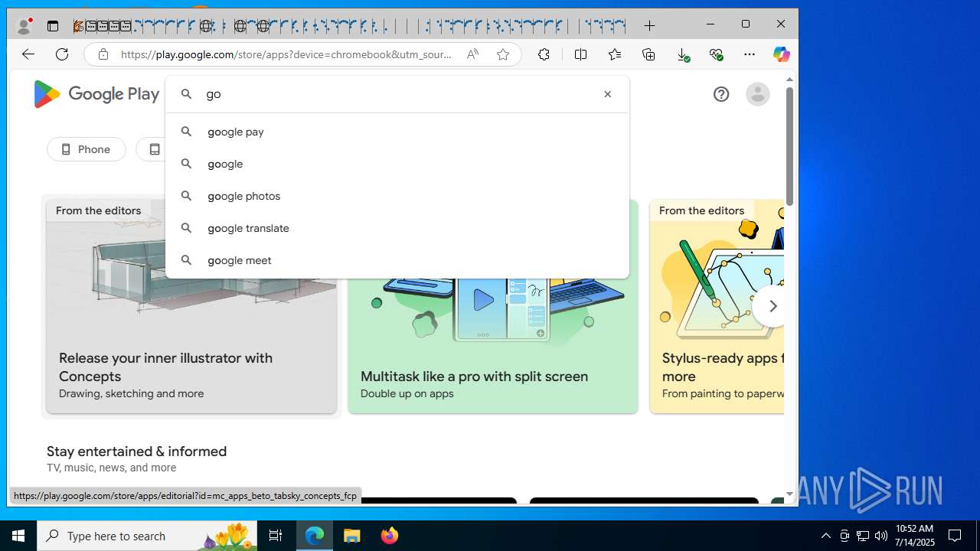Open network status tray icon
Viewport: 980px width, 551px height.
click(x=863, y=536)
